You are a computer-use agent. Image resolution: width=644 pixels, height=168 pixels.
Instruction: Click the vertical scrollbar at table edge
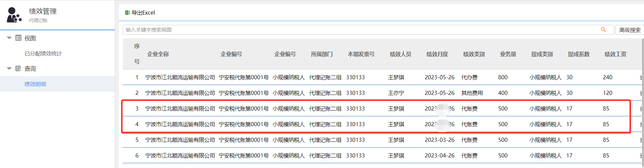643,102
